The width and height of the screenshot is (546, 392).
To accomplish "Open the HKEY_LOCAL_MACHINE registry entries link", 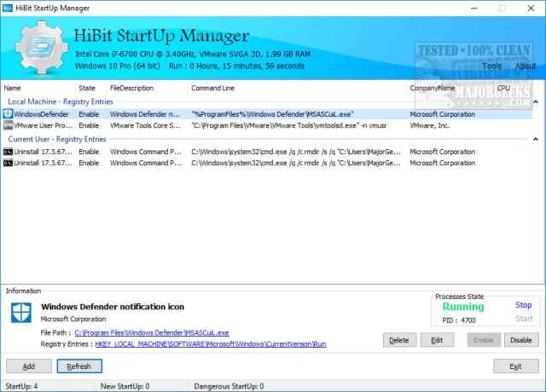I will pos(211,344).
